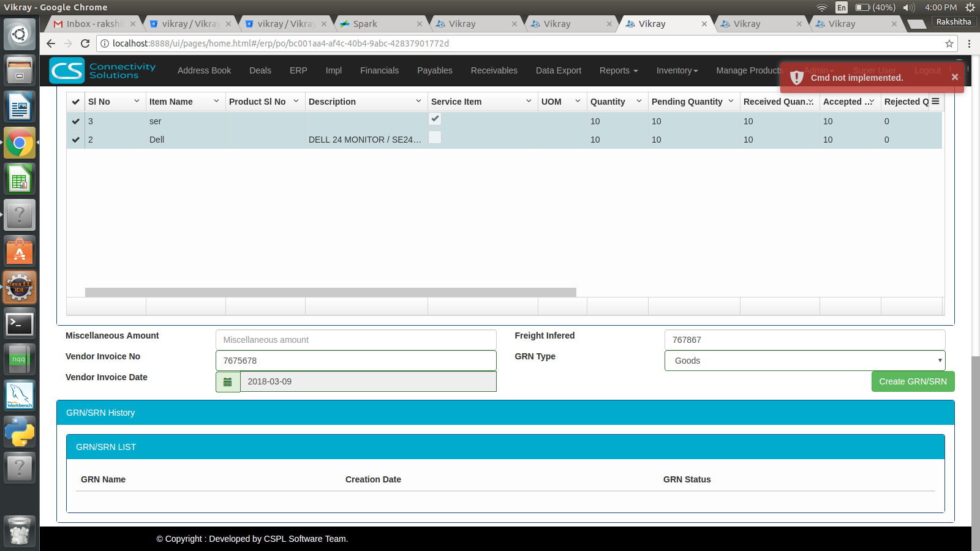Click the Connectivity Solutions logo
Viewport: 980px width, 551px height.
(103, 71)
